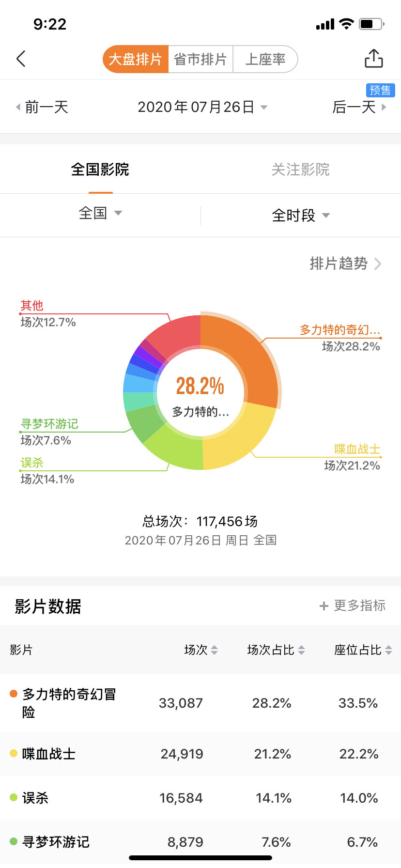The height and width of the screenshot is (868, 401).
Task: Tap the 排片趋势 chevron arrow
Action: coord(378,264)
